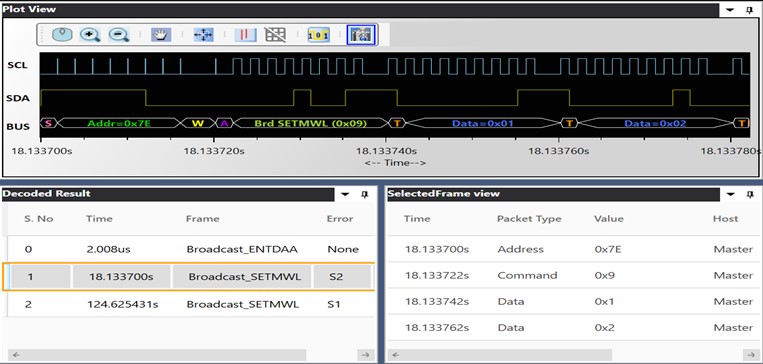This screenshot has width=763, height=364.
Task: Sort by Frame column header
Action: [x=202, y=219]
